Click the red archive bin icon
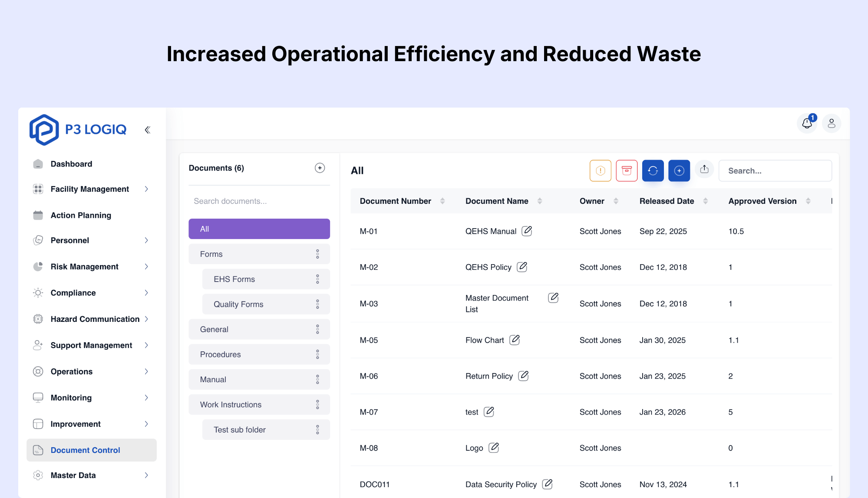The image size is (868, 498). (x=627, y=170)
